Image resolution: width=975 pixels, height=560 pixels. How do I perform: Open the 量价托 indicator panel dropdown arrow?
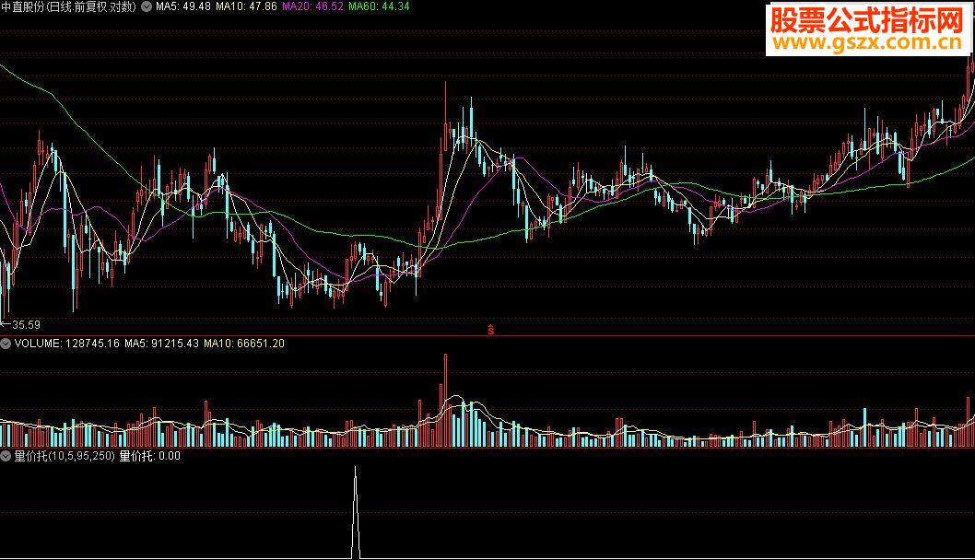[x=6, y=456]
